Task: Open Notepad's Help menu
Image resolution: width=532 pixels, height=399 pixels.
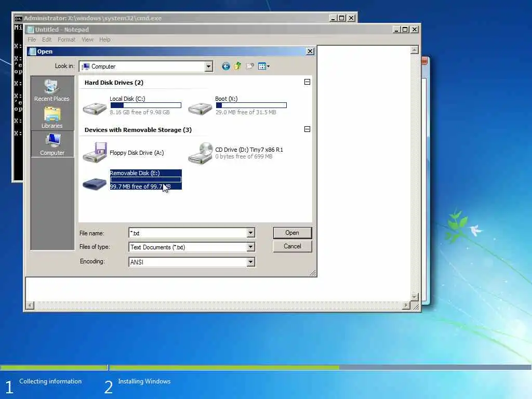Action: click(104, 39)
